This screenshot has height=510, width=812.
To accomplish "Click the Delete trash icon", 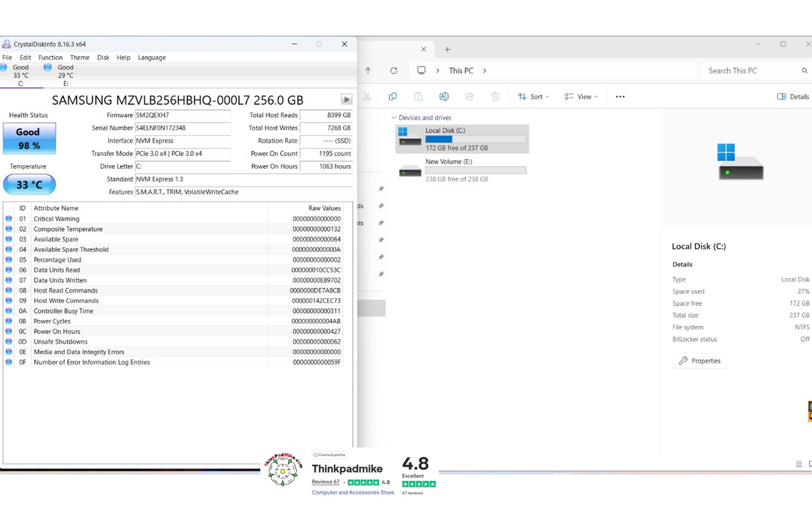I will coord(495,97).
